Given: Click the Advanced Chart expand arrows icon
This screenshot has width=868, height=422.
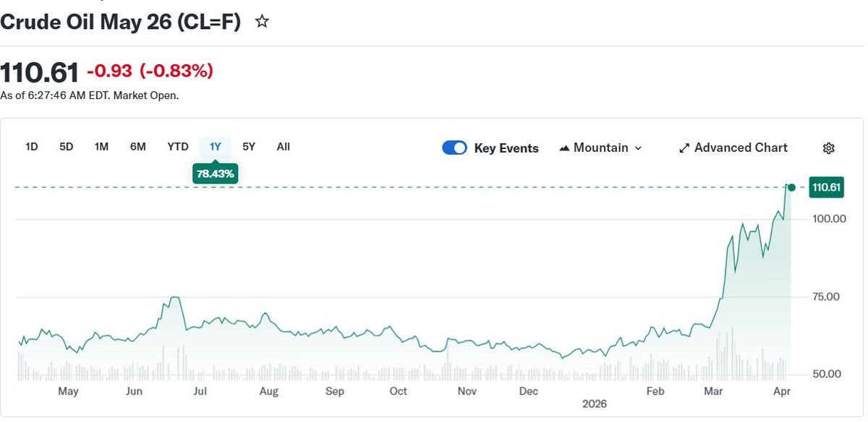Looking at the screenshot, I should click(684, 148).
